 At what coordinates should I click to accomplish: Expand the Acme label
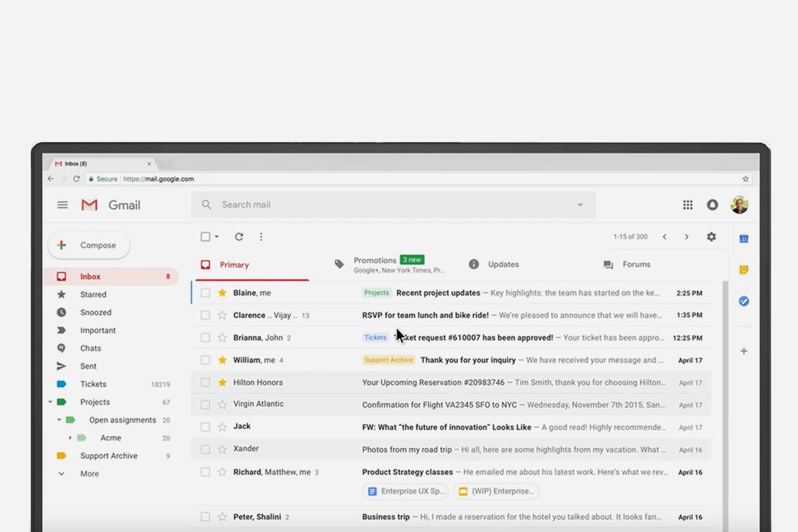coord(70,438)
